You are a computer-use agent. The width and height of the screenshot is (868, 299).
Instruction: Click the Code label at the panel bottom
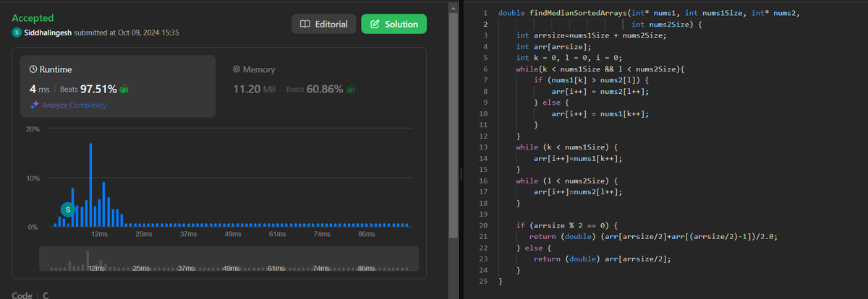pos(22,295)
